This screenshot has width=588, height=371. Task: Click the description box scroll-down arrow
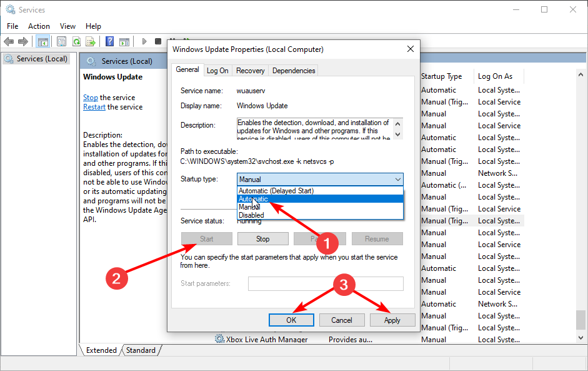pos(398,134)
